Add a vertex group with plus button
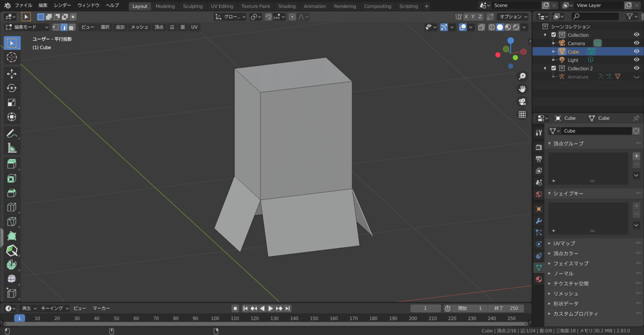 pyautogui.click(x=636, y=156)
